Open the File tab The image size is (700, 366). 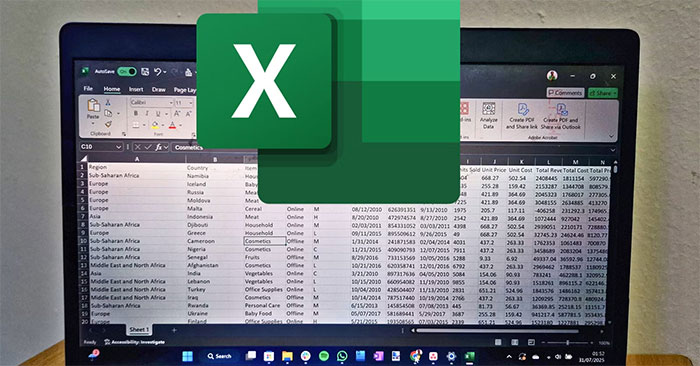coord(88,88)
